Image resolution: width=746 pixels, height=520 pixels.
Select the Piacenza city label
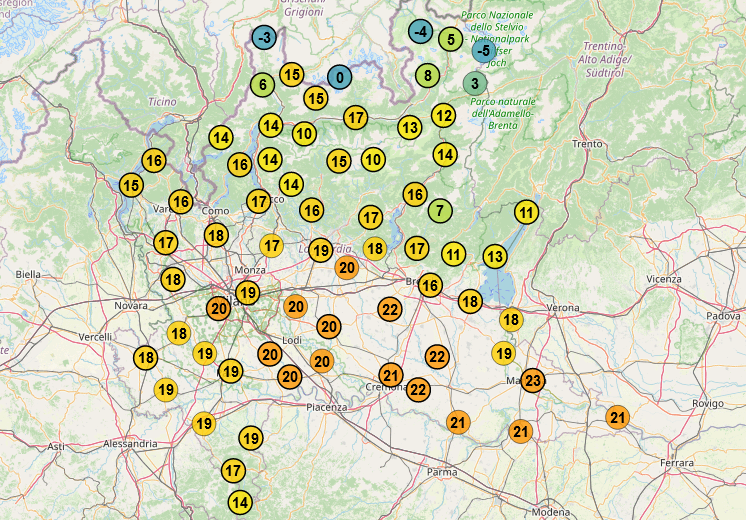coord(326,407)
